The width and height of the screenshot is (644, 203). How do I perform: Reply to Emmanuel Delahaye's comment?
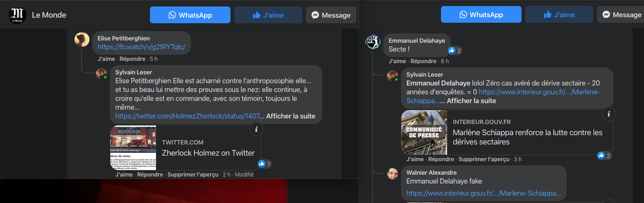[423, 61]
